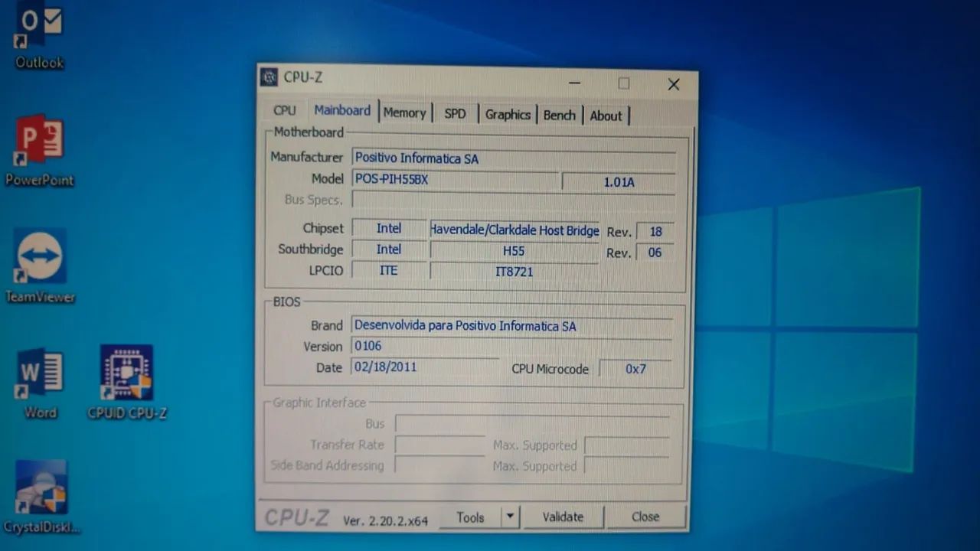Click the Ver. 2.20.2.x64 version text

point(385,520)
